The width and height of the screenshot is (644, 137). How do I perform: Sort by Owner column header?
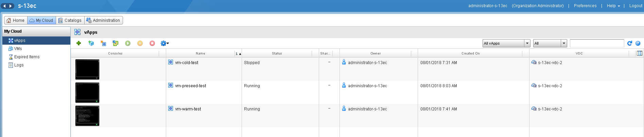pyautogui.click(x=376, y=53)
